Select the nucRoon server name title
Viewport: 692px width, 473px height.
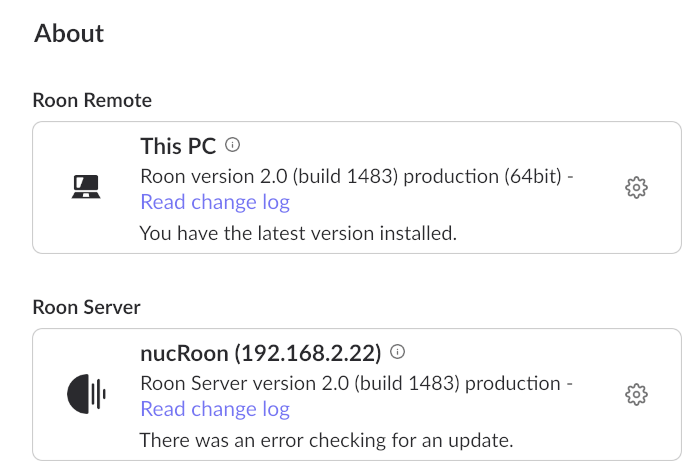pos(261,353)
